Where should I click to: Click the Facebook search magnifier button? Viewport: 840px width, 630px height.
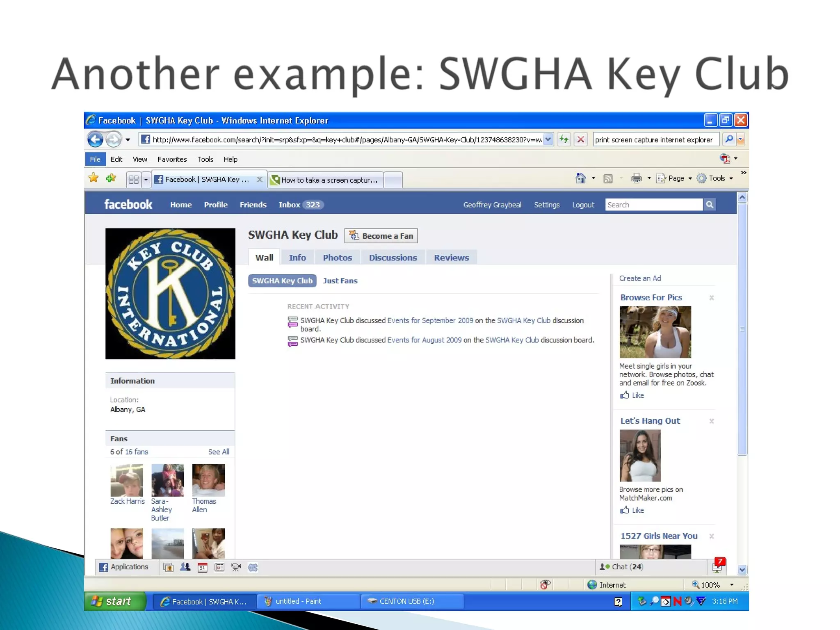coord(710,205)
